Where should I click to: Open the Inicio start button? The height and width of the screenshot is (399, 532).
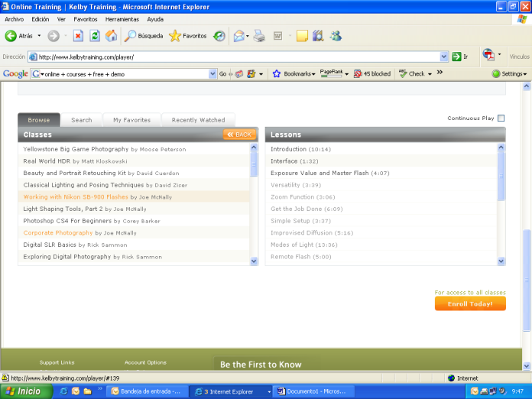click(x=26, y=392)
